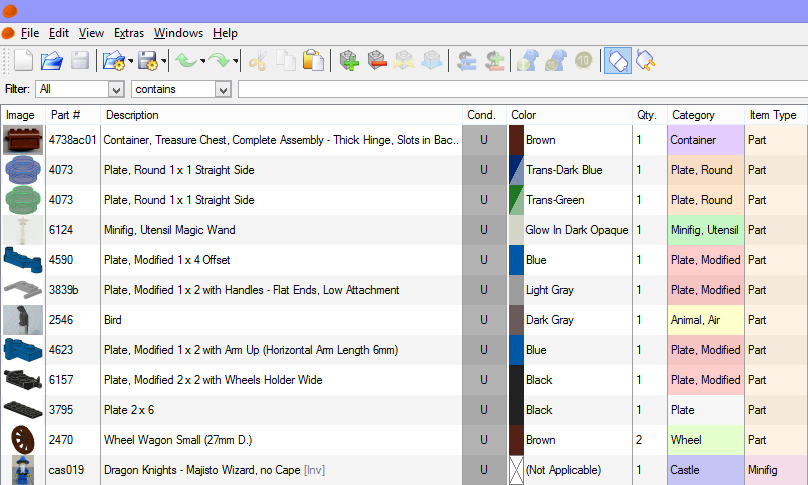Click the filter text input field

(x=523, y=89)
